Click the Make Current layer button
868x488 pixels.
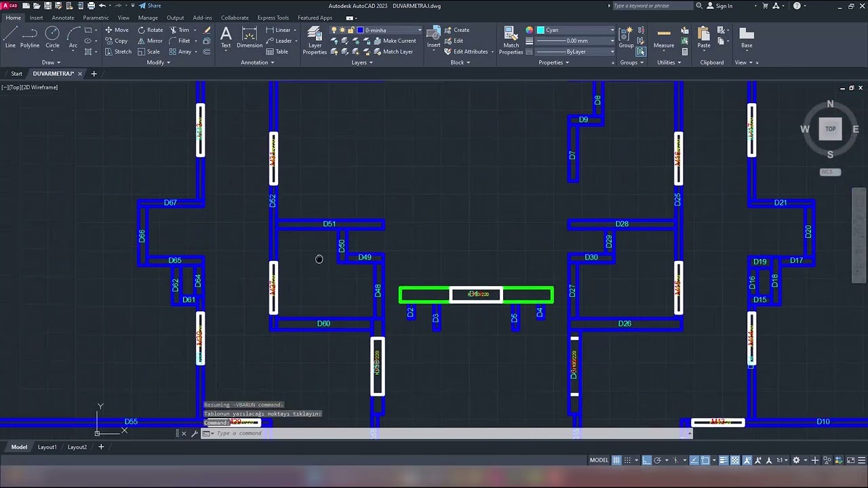click(395, 41)
